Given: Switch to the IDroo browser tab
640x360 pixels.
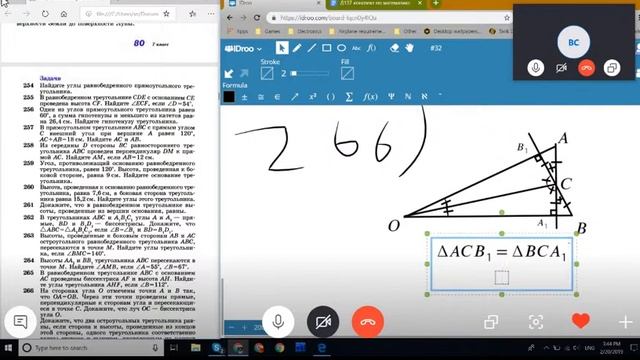Looking at the screenshot, I should click(275, 4).
